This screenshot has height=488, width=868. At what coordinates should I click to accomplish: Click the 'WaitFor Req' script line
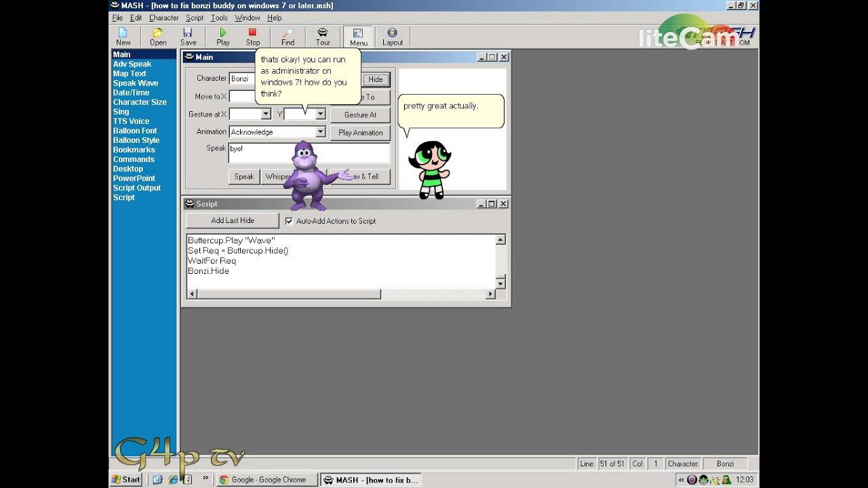click(212, 261)
